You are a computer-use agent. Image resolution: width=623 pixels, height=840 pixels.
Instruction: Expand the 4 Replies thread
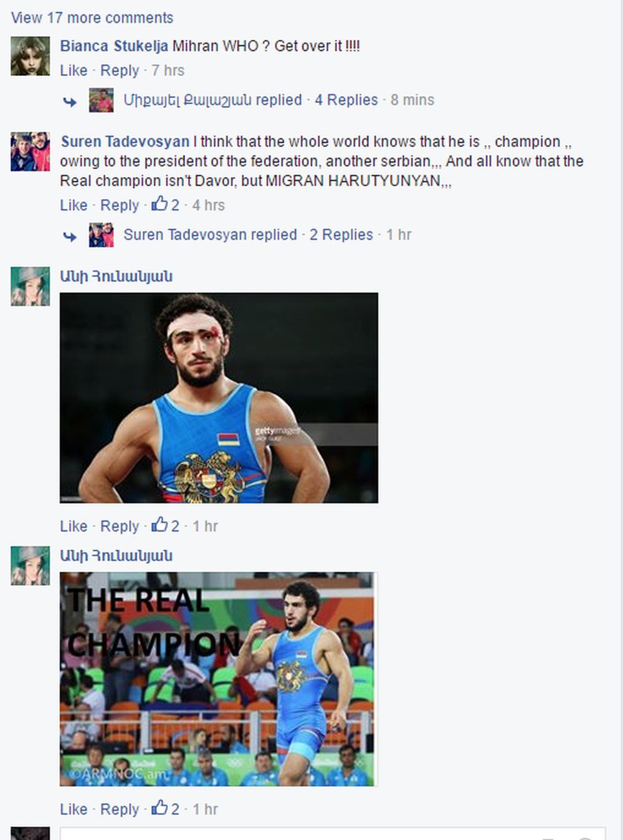pyautogui.click(x=346, y=100)
